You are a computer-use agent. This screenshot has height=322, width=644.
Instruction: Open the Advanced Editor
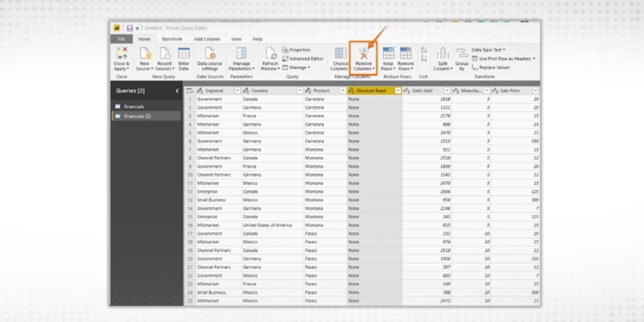click(x=303, y=59)
